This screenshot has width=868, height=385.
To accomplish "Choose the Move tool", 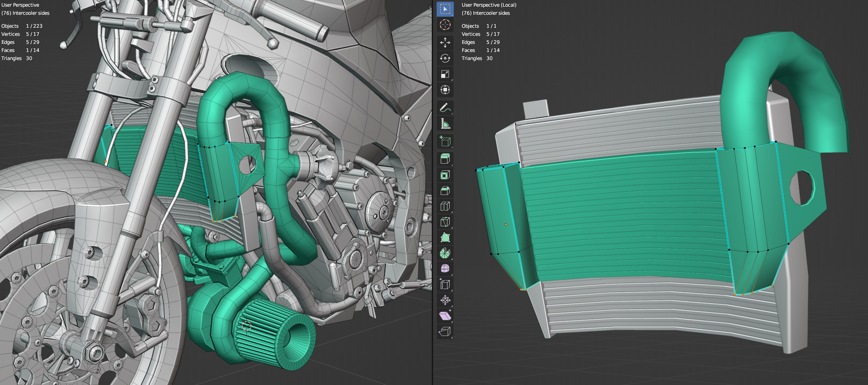I will 445,43.
